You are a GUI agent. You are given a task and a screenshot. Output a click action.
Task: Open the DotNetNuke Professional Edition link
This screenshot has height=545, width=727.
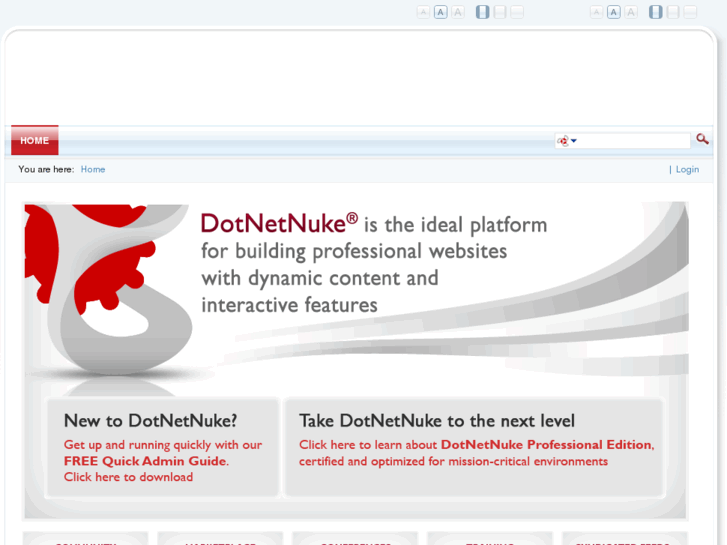coord(546,445)
